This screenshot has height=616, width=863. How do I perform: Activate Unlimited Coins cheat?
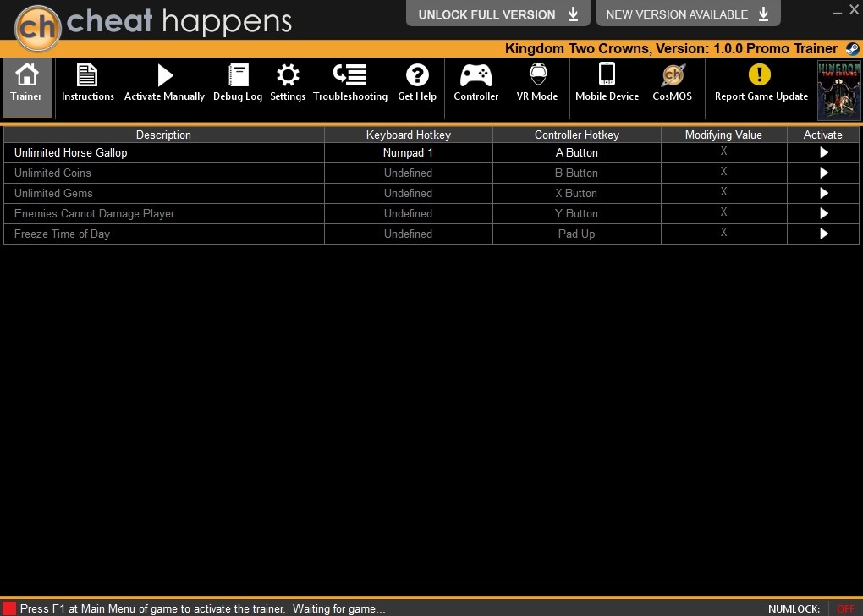click(x=823, y=173)
